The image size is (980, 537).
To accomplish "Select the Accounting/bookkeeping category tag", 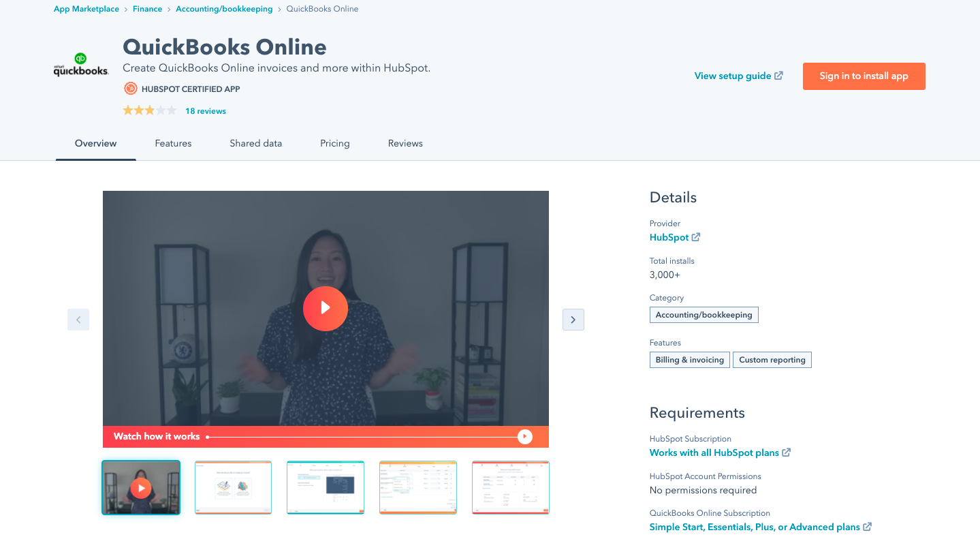I will pos(704,315).
